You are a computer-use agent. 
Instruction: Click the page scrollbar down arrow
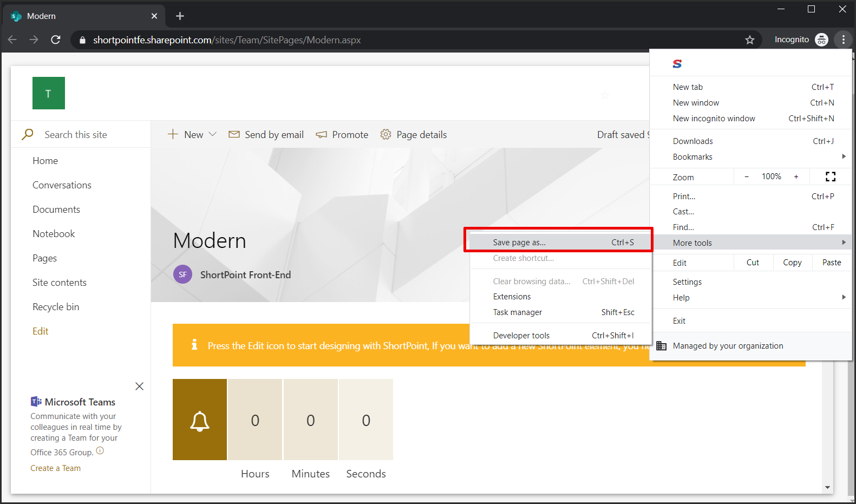click(x=827, y=487)
